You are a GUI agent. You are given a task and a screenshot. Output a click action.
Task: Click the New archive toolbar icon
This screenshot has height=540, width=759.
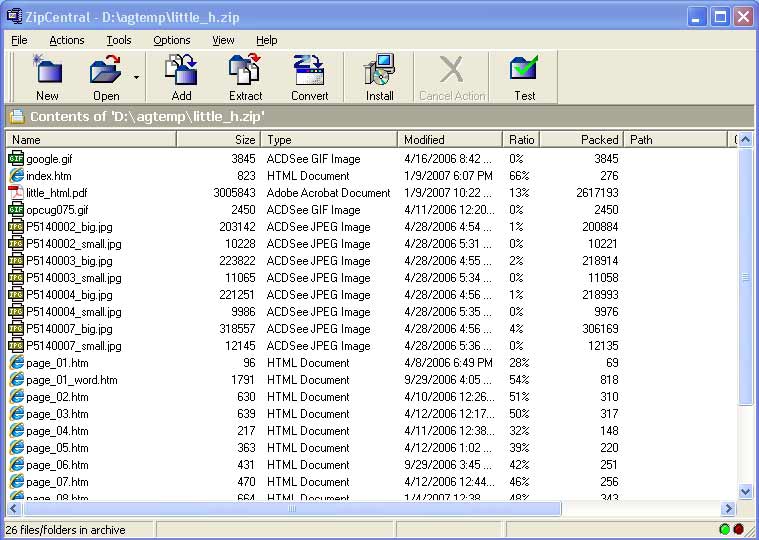pos(47,72)
